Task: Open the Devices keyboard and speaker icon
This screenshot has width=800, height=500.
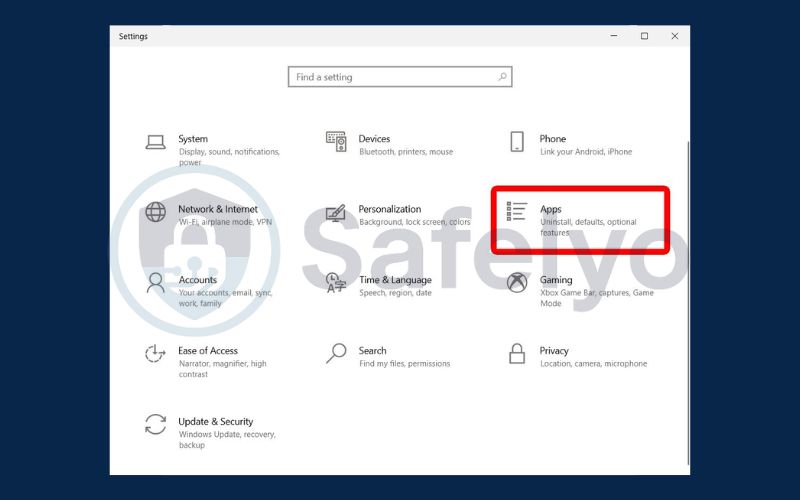Action: click(336, 141)
